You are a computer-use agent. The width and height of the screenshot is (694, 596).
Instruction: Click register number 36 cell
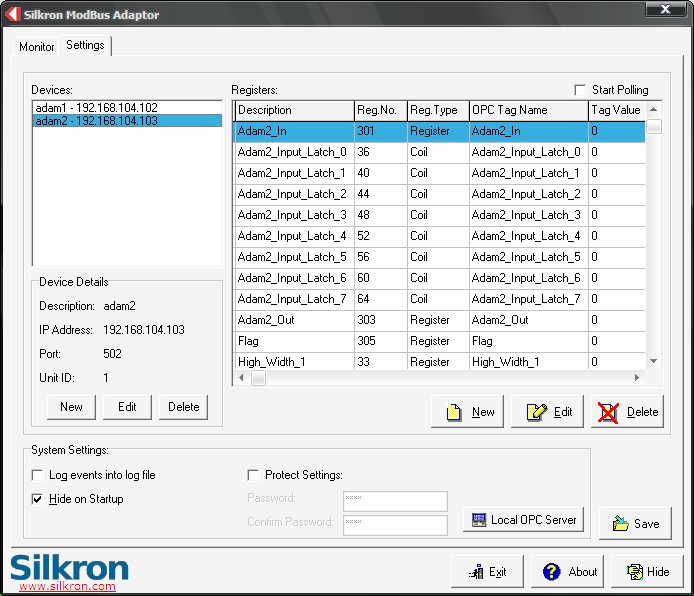coord(381,152)
